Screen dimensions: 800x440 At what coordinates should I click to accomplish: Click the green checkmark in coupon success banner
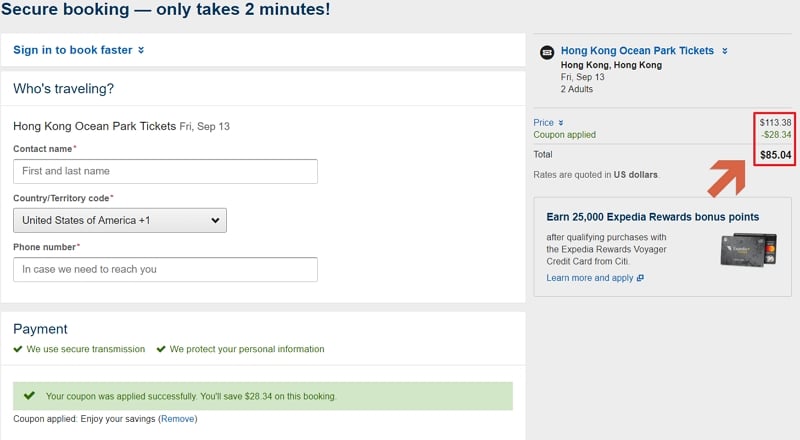(29, 395)
